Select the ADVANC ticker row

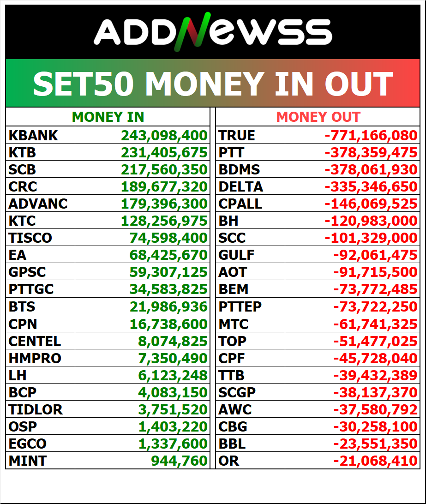pyautogui.click(x=38, y=204)
